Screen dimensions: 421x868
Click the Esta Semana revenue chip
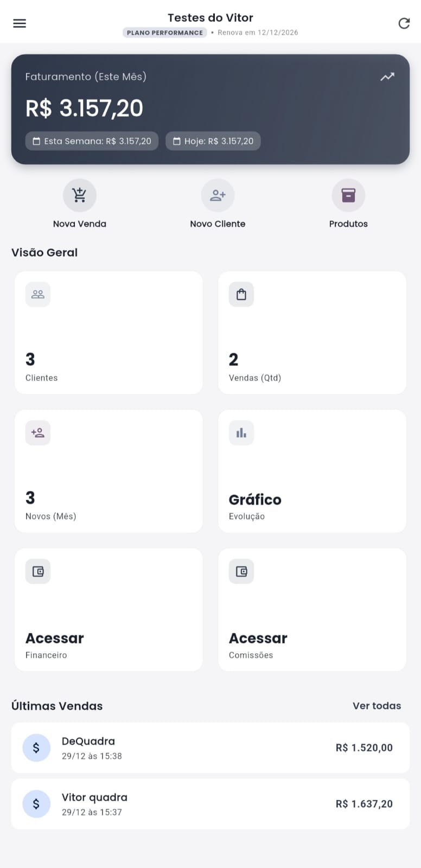click(92, 141)
